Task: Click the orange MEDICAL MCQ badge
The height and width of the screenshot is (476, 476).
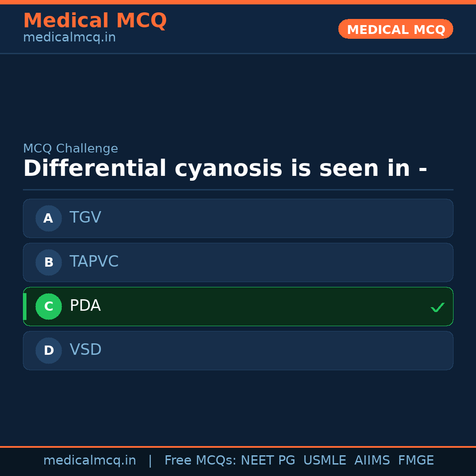Action: pyautogui.click(x=395, y=29)
